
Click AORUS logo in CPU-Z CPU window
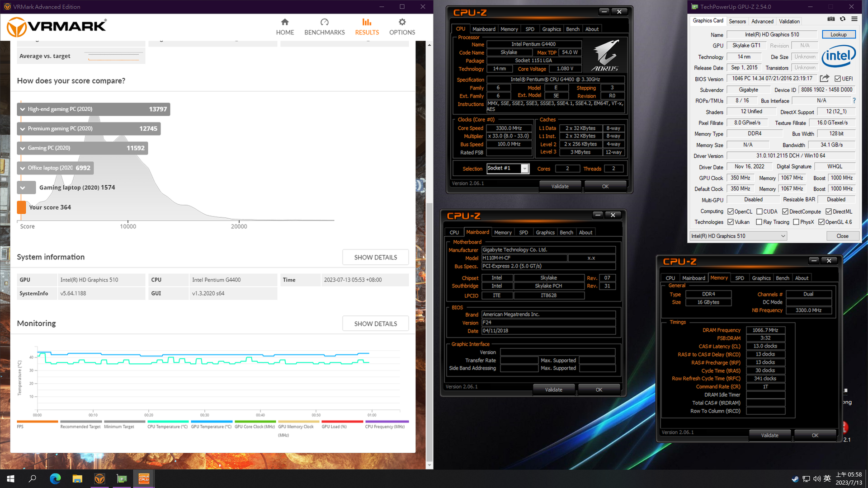click(x=605, y=55)
